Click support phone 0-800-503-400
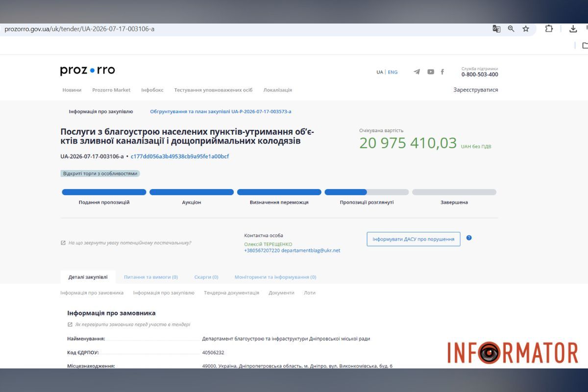The height and width of the screenshot is (392, 588). point(480,74)
